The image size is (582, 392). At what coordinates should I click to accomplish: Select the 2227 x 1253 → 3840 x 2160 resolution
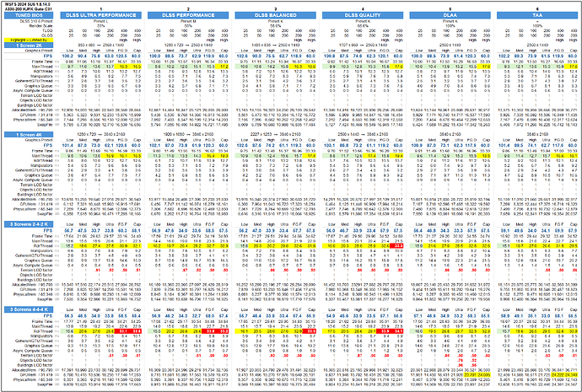click(x=276, y=135)
